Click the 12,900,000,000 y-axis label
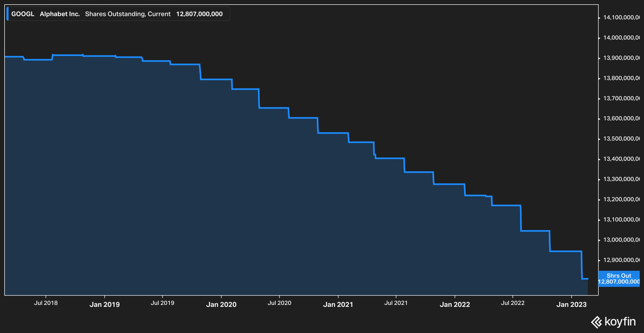Screen dimensions: 644x333 tap(621, 260)
